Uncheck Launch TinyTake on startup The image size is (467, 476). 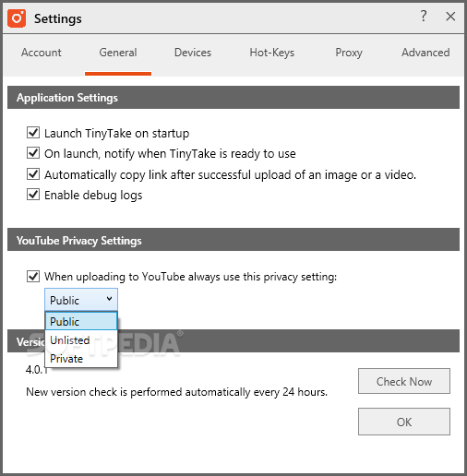click(33, 133)
